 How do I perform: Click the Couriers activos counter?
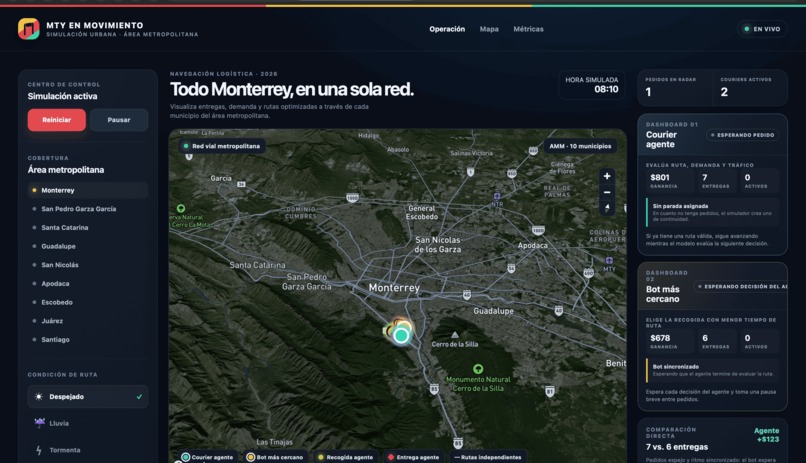pos(750,88)
